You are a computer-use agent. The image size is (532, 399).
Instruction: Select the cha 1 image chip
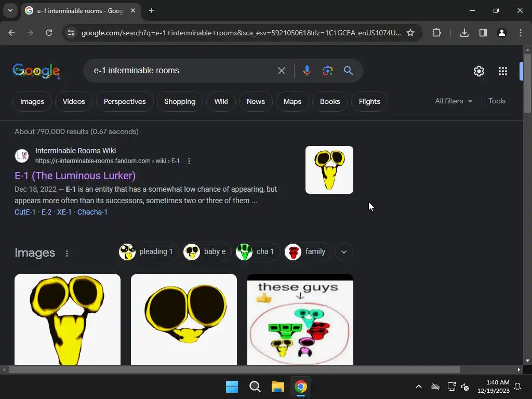coord(257,252)
